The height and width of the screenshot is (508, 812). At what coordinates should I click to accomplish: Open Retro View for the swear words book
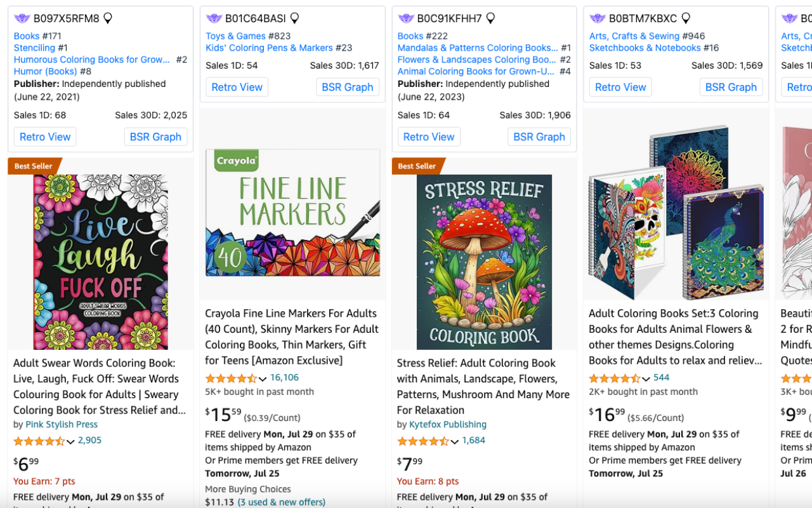(x=45, y=137)
